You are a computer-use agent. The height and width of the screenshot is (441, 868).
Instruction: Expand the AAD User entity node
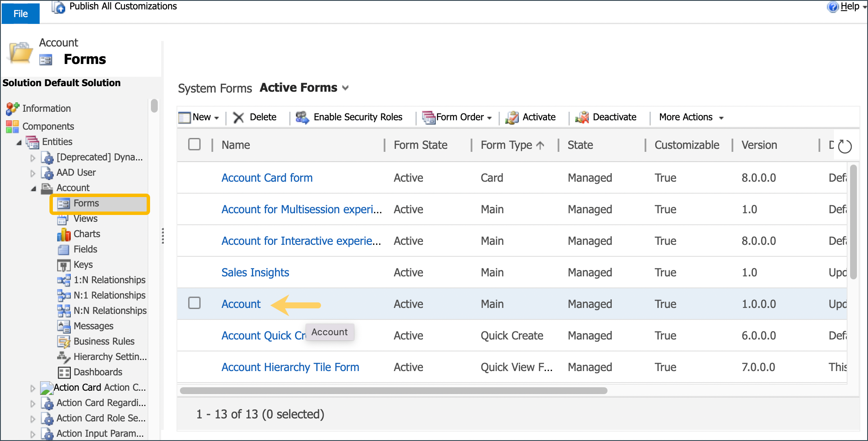pyautogui.click(x=33, y=174)
